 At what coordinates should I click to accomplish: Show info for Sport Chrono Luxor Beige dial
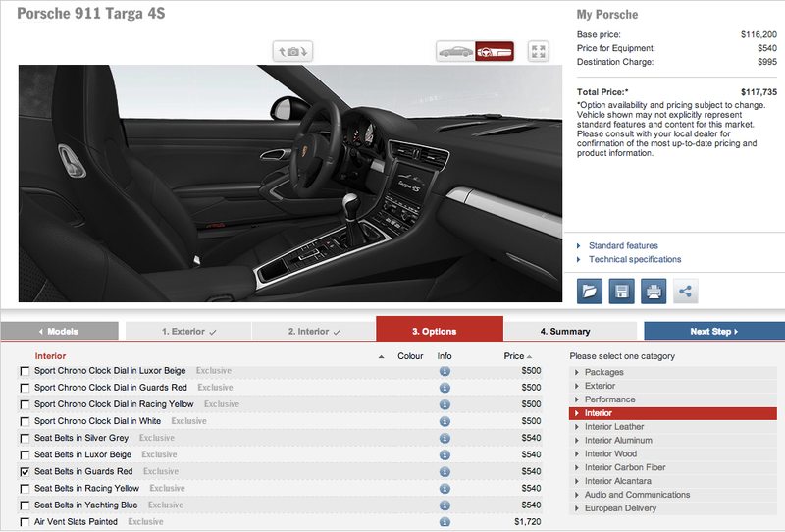(445, 371)
